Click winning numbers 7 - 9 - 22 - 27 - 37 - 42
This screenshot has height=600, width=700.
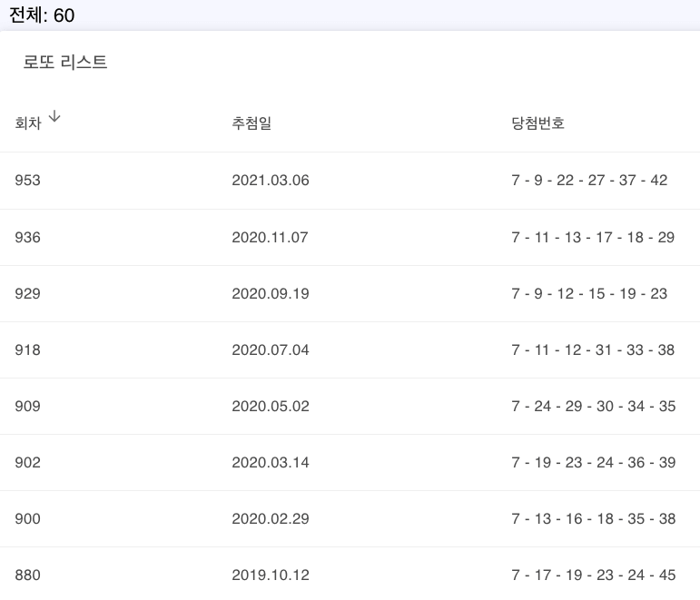[x=589, y=180]
